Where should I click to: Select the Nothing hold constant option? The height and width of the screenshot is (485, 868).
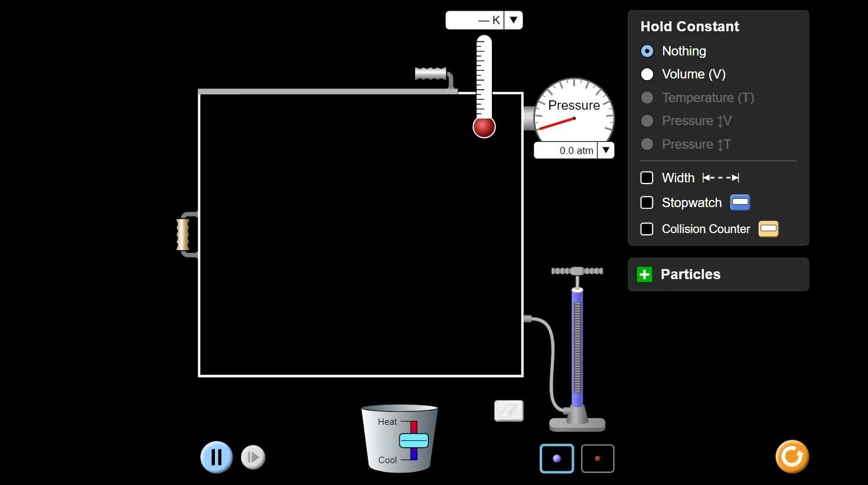647,51
